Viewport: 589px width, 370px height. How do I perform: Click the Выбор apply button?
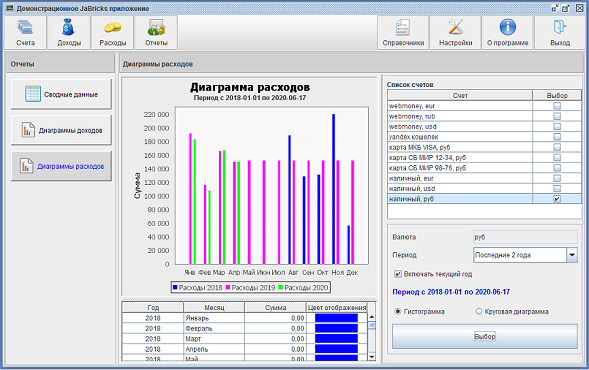(x=485, y=337)
